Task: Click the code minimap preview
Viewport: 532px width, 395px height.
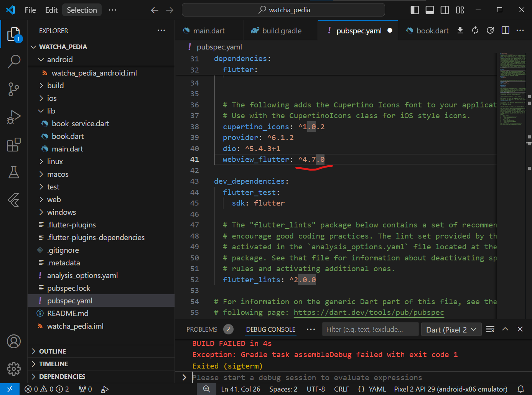Action: pos(512,90)
